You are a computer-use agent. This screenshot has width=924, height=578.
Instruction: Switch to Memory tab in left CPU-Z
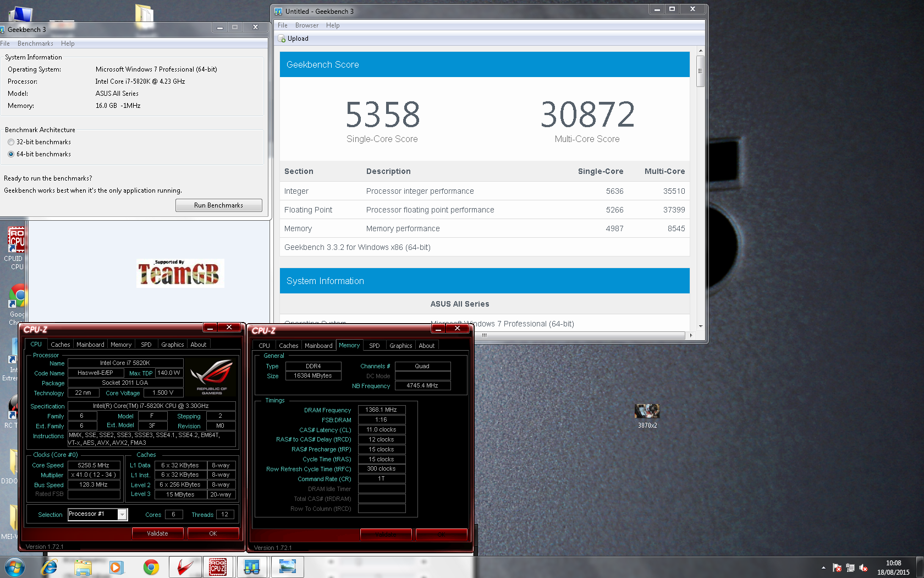click(121, 345)
